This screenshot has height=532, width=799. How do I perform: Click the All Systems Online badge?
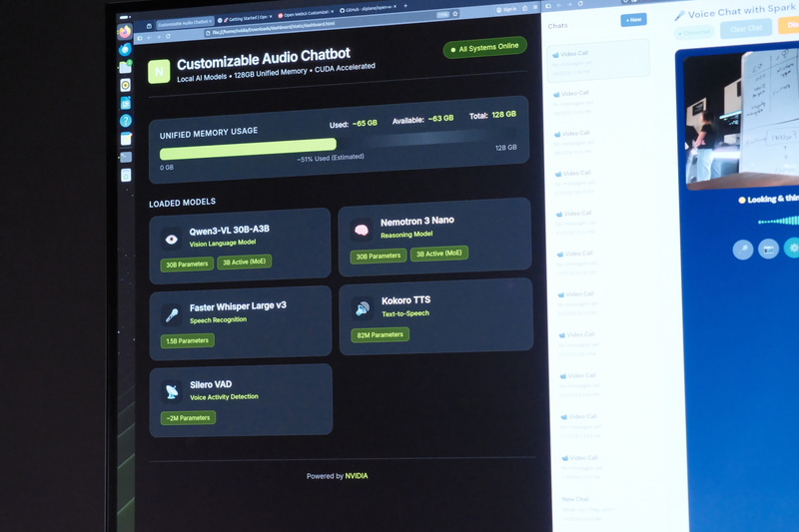pyautogui.click(x=484, y=48)
